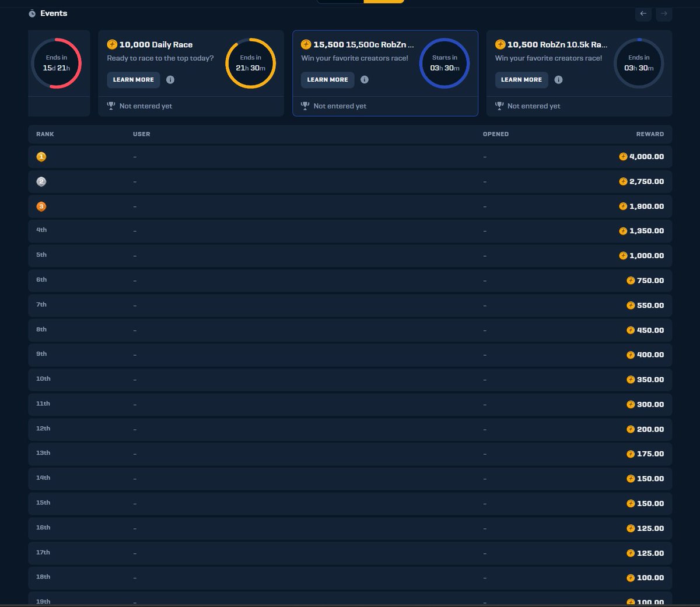Click the coin icon next to 1,350.00

click(x=623, y=231)
